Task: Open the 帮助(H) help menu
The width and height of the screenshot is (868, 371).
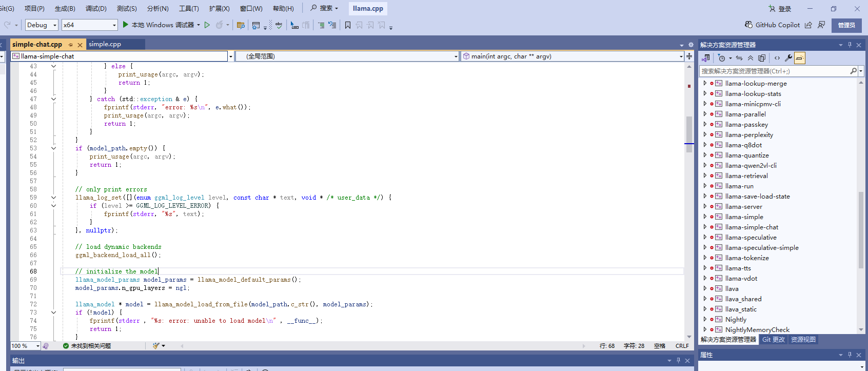Action: pos(283,8)
